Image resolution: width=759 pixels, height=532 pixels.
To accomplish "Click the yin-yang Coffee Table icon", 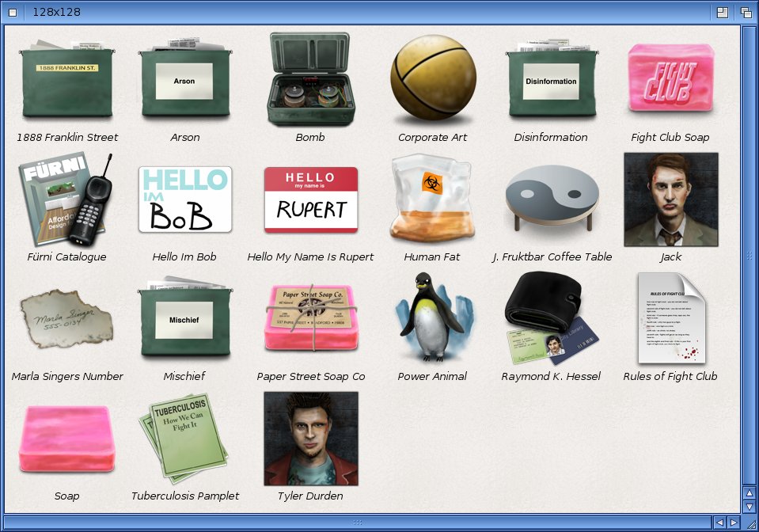I will (x=552, y=197).
